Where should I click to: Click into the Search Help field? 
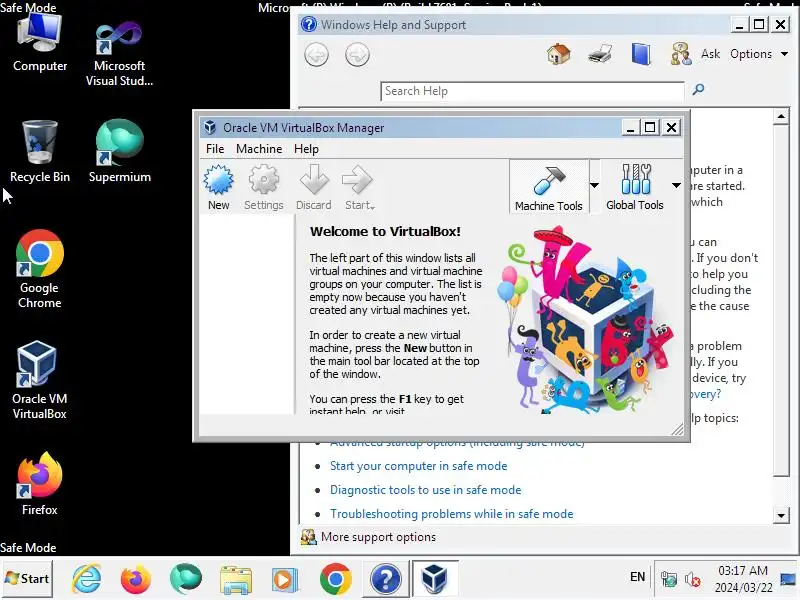coord(532,91)
